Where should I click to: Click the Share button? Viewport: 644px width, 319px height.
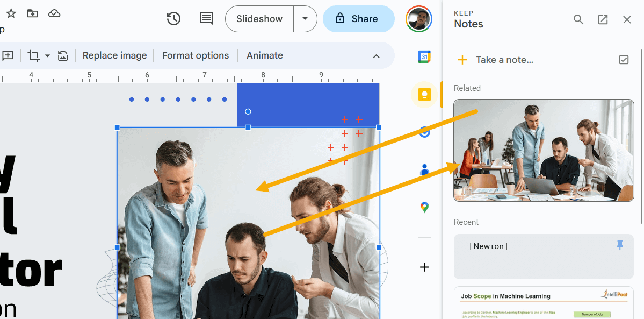coord(358,18)
